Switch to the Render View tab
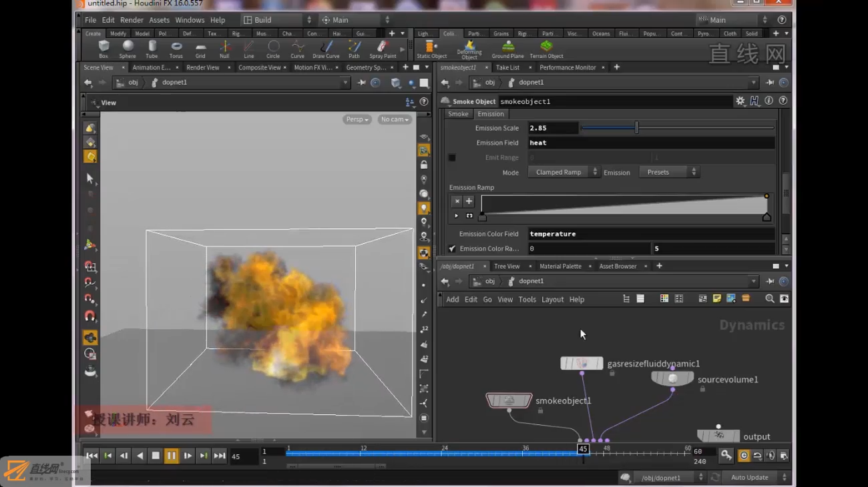The height and width of the screenshot is (487, 868). click(203, 67)
